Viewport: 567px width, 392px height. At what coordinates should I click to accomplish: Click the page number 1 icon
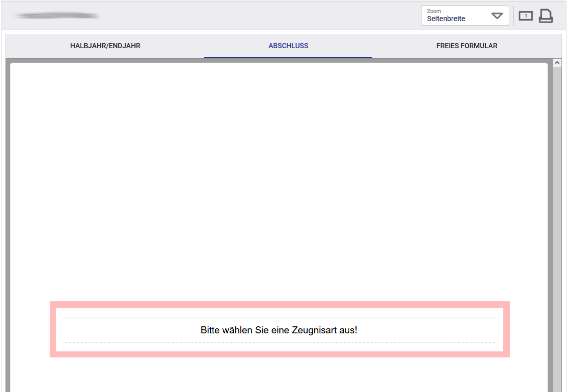pyautogui.click(x=526, y=16)
